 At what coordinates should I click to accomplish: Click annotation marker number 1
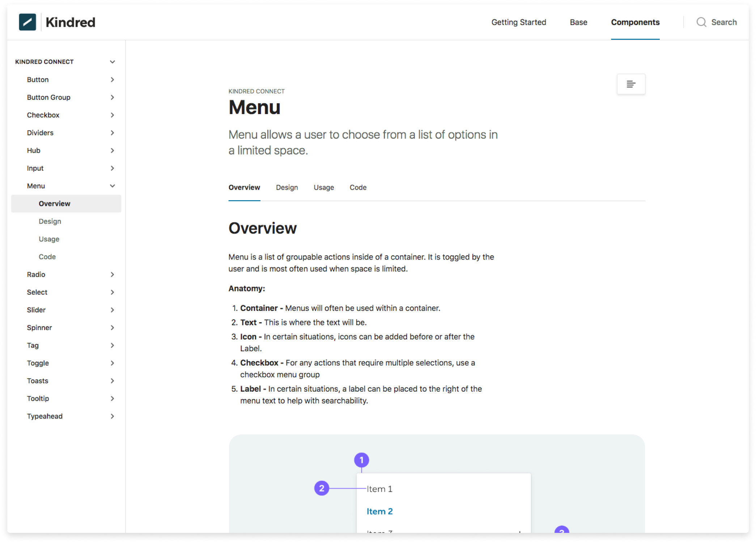pyautogui.click(x=361, y=460)
